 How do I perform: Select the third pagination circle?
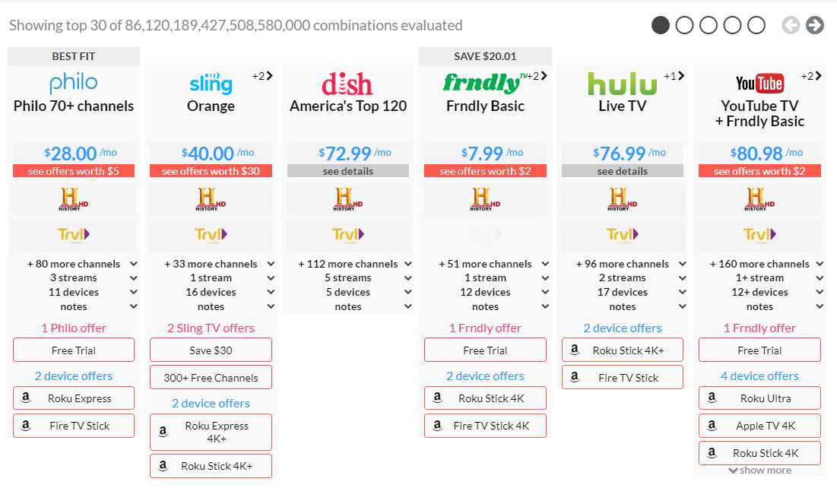(708, 25)
